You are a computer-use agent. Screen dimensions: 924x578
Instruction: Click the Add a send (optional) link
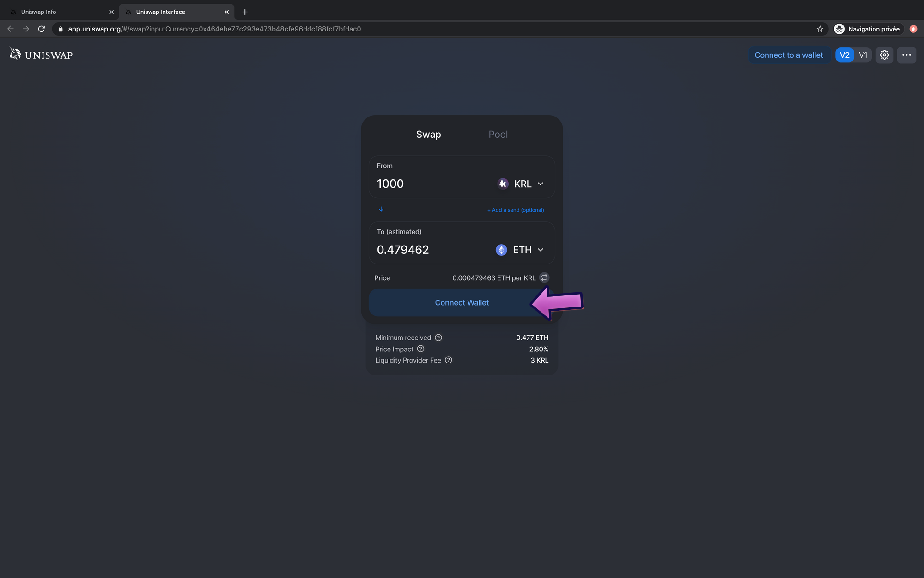point(516,210)
